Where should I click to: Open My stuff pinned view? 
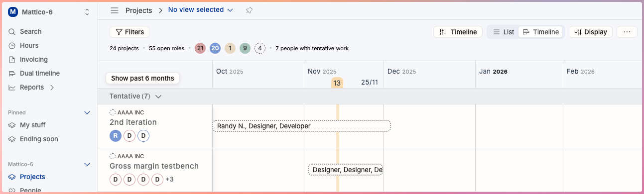[x=32, y=125]
